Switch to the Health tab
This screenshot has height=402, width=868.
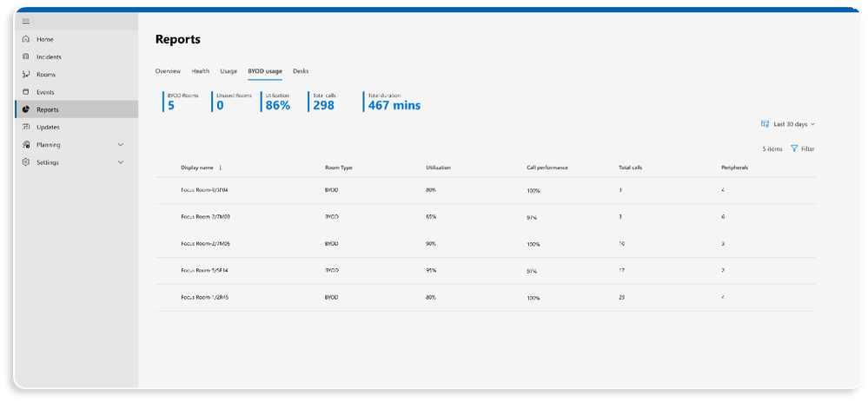[201, 71]
